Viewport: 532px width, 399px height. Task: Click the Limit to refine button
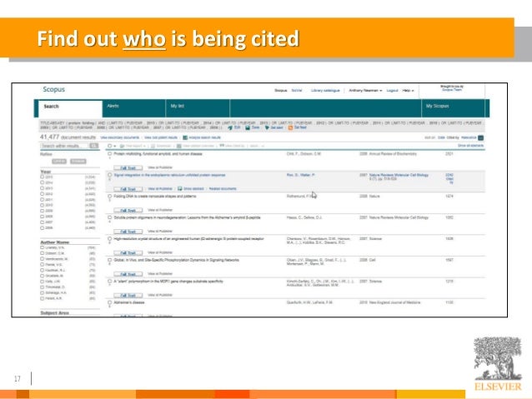(59, 162)
